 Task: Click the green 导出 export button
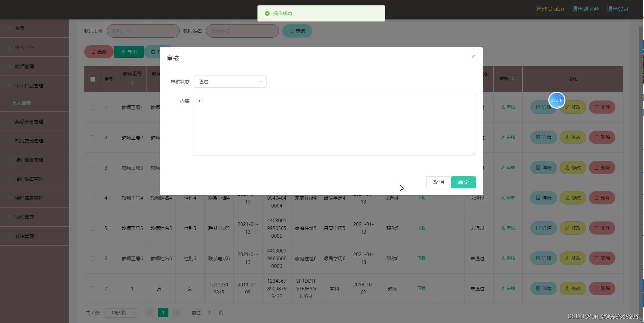coord(129,52)
